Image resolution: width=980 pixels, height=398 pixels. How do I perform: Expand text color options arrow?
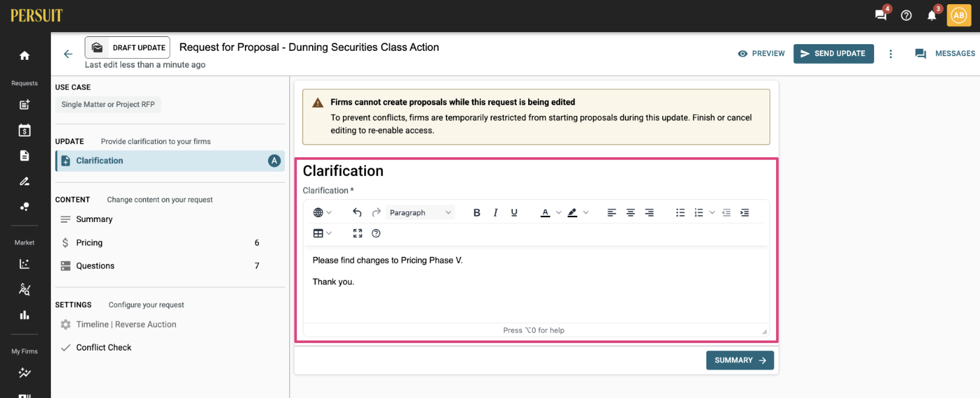tap(558, 212)
